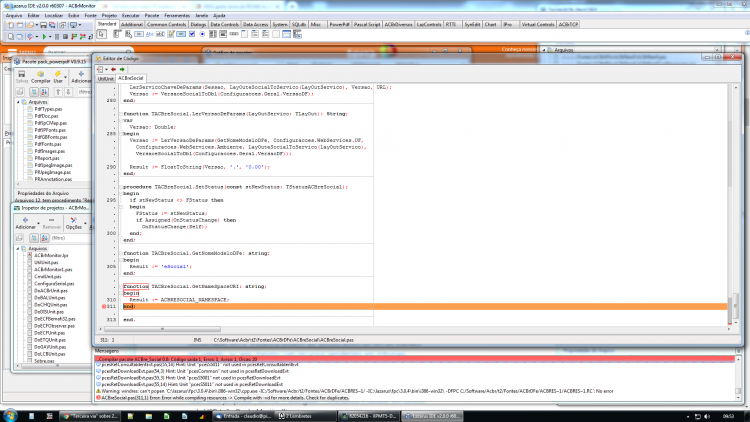This screenshot has height=422, width=750.
Task: Click the Stop execution toolbar icon
Action: tap(65, 36)
